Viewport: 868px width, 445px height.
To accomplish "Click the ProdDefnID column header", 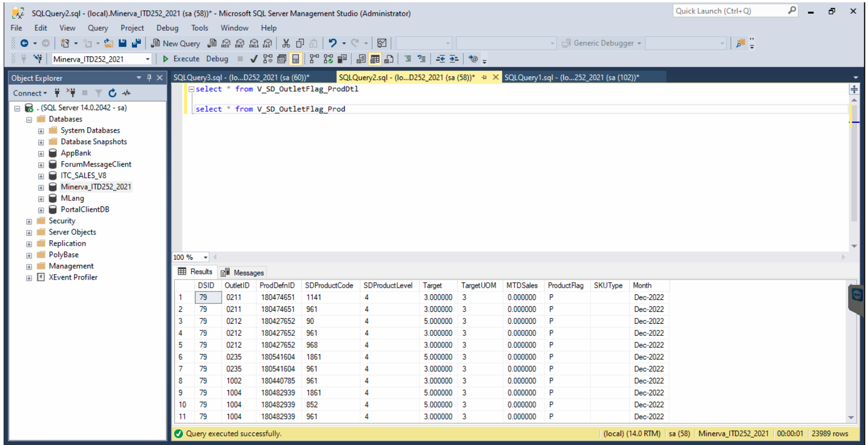I will pyautogui.click(x=277, y=285).
